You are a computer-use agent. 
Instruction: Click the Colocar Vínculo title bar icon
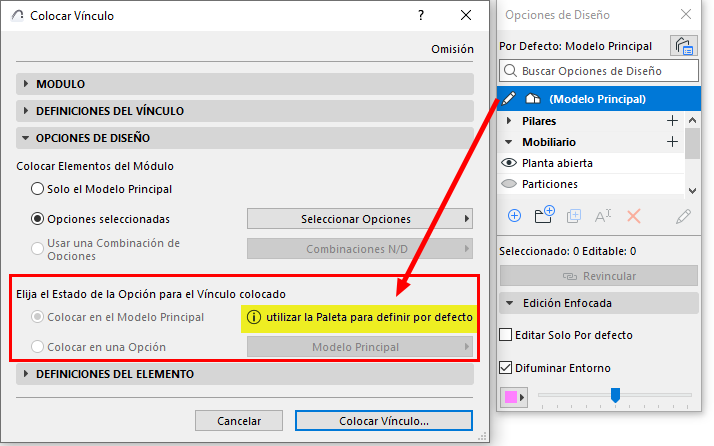coord(17,15)
